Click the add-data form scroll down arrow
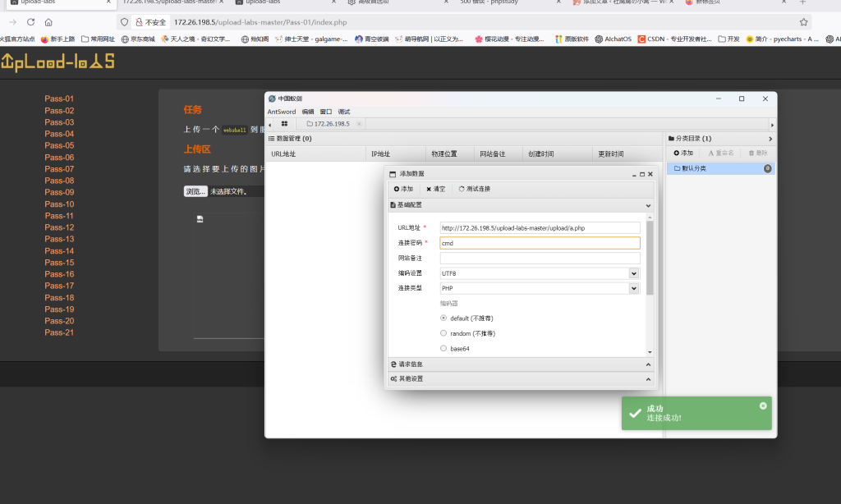This screenshot has height=504, width=841. [x=650, y=352]
